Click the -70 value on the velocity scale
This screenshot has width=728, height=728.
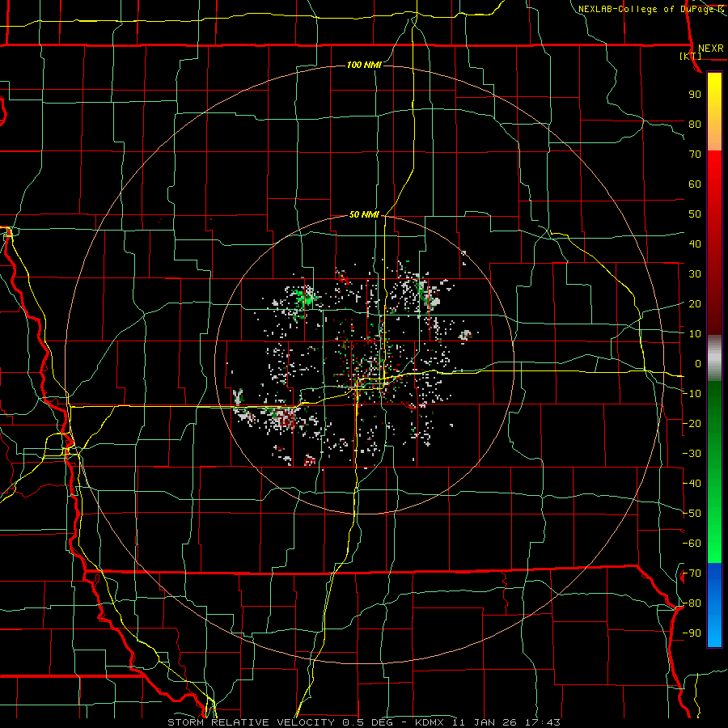coord(692,574)
